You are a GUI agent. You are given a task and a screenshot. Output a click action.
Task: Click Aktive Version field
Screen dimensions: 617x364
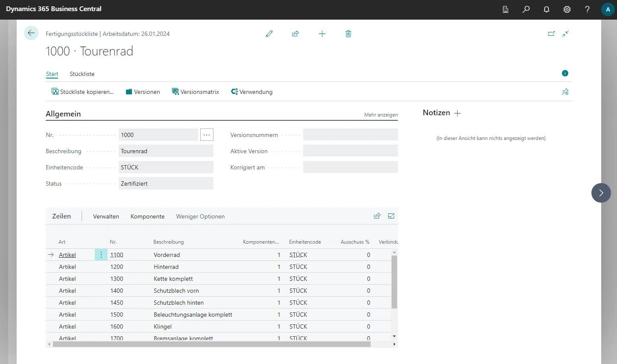point(351,151)
